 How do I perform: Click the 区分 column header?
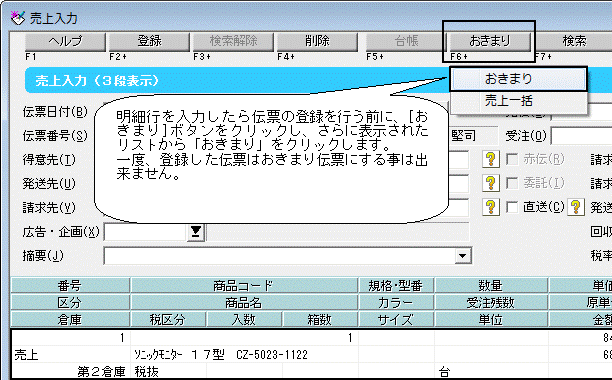(x=70, y=303)
